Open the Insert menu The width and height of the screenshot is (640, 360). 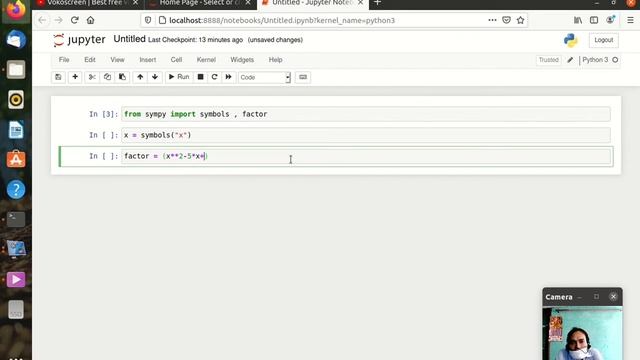pos(148,60)
